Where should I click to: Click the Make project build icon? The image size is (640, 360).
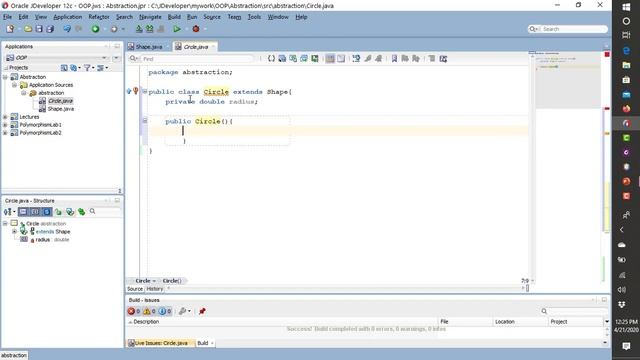coord(139,29)
